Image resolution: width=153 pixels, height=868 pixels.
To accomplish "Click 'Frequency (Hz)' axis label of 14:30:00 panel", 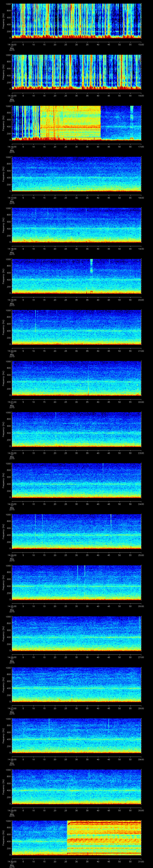I will [3, 838].
